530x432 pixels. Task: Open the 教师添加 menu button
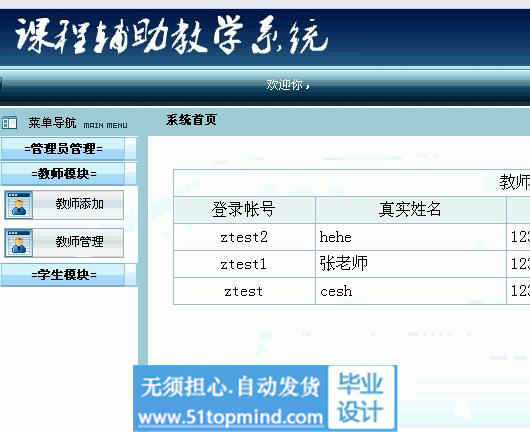point(78,205)
